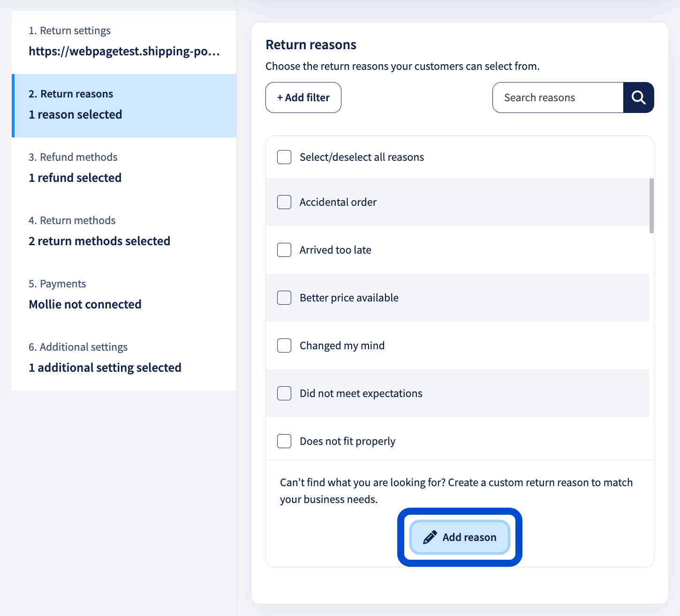
Task: Click the magnifying glass search icon
Action: pyautogui.click(x=638, y=98)
